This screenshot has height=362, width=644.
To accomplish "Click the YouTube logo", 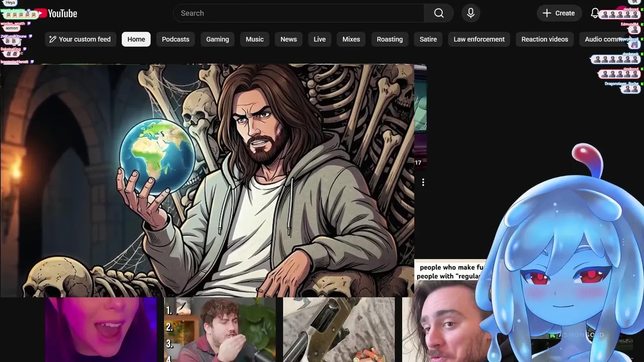I will 55,14.
